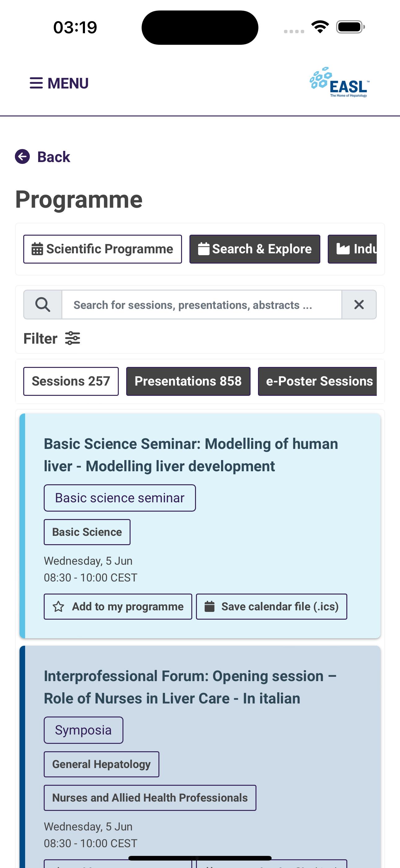
Task: Click calendar icon in Save calendar file
Action: click(209, 607)
